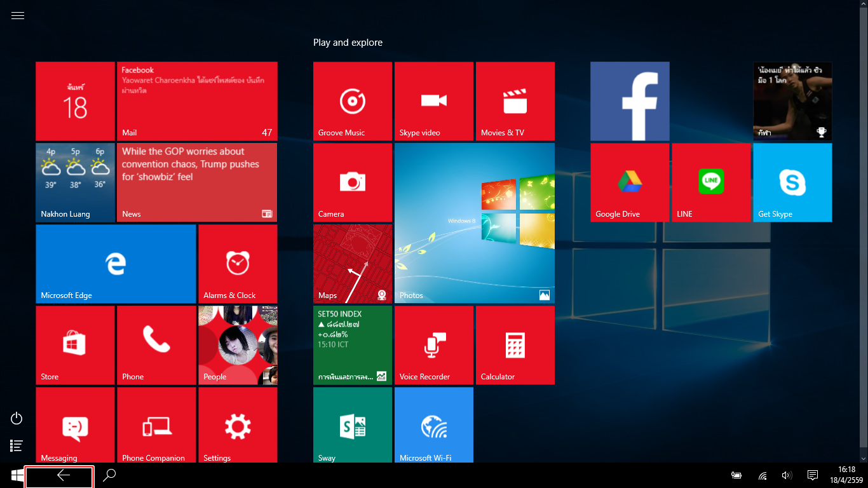Open the Mail tile with 47 unread
Viewport: 868px width, 488px height.
[197, 101]
